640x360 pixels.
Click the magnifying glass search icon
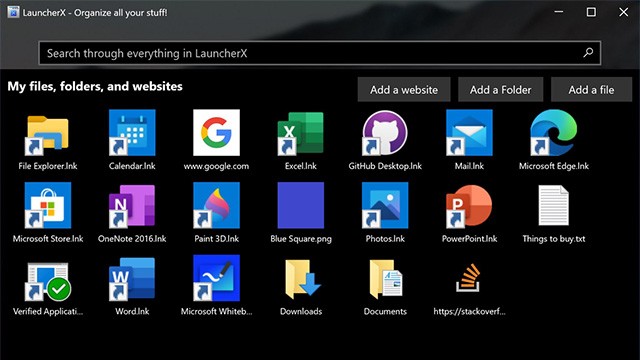click(x=588, y=53)
